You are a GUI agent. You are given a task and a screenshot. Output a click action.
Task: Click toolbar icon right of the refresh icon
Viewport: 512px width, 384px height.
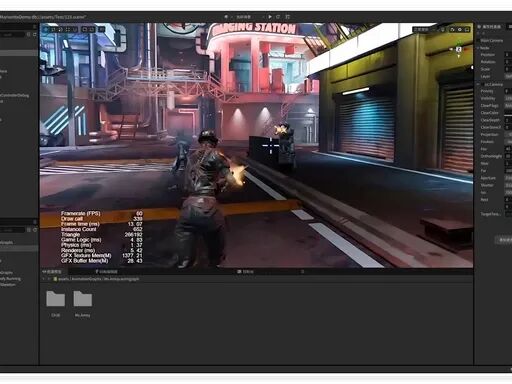[288, 16]
